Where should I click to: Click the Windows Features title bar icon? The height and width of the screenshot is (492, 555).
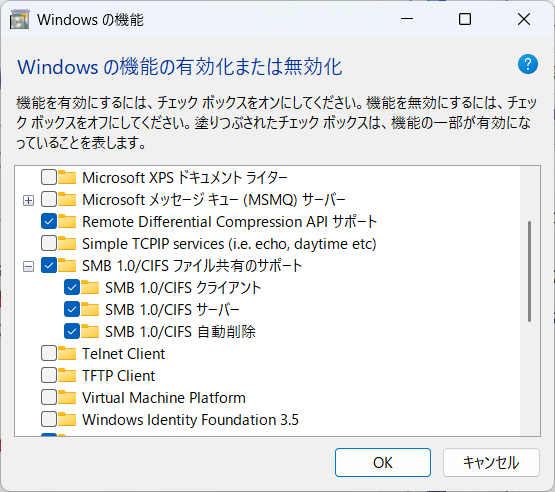click(19, 19)
